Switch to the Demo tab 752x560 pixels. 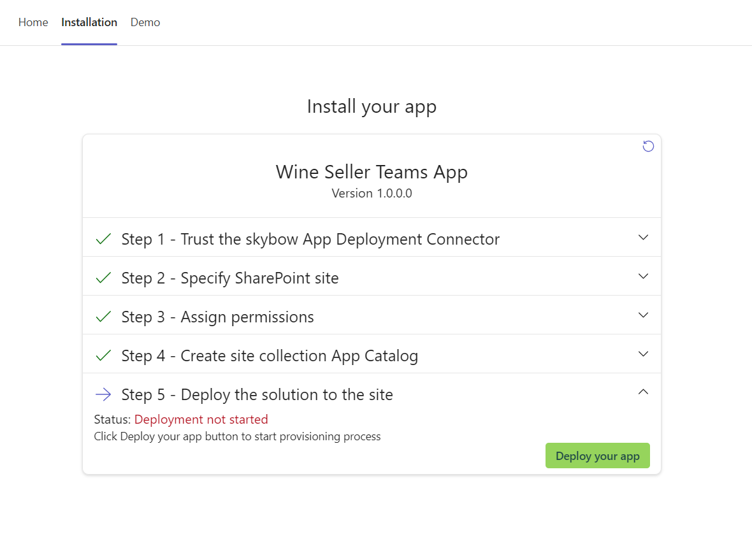click(145, 22)
